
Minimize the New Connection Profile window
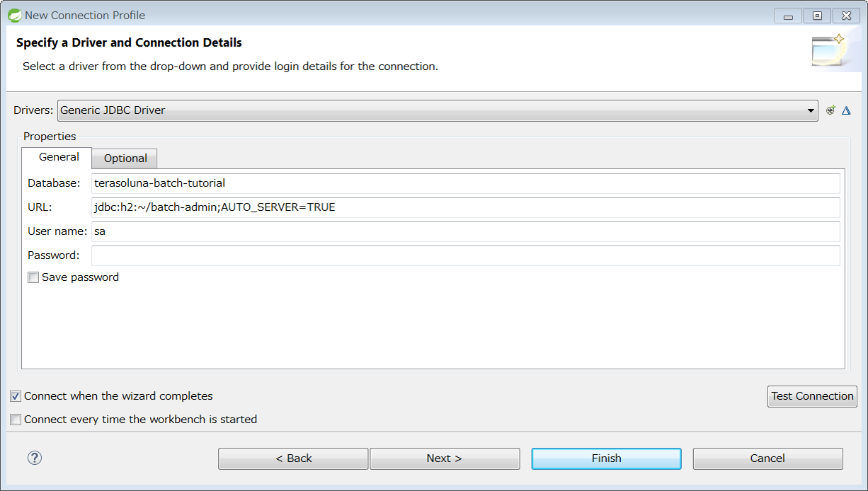[x=788, y=15]
